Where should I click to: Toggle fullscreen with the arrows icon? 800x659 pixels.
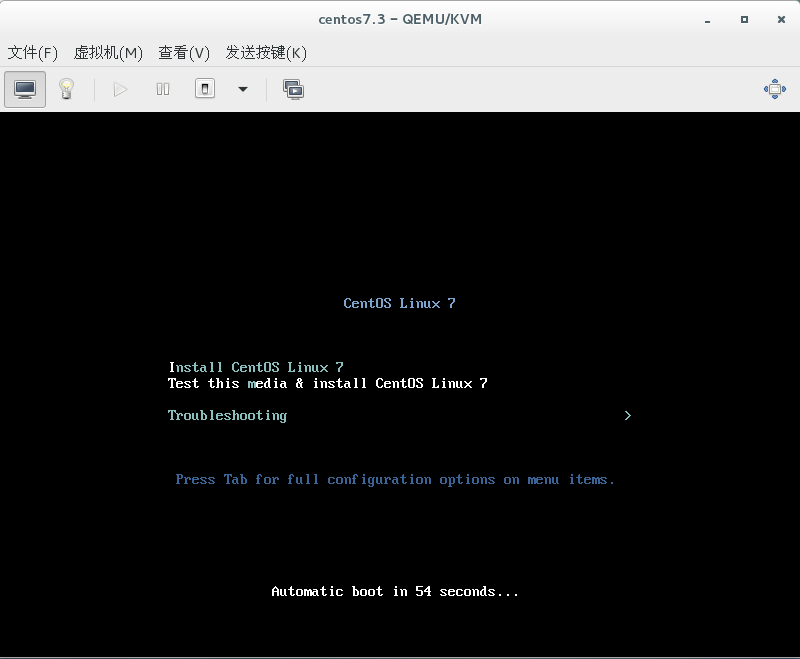point(774,89)
